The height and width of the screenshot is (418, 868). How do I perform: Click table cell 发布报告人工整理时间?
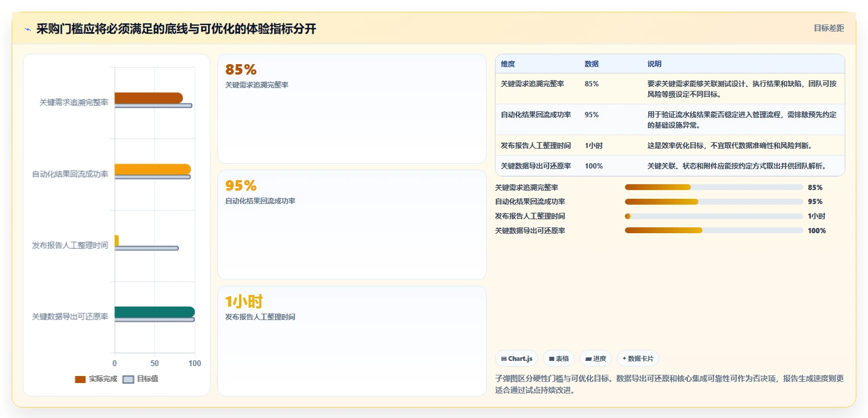click(536, 146)
